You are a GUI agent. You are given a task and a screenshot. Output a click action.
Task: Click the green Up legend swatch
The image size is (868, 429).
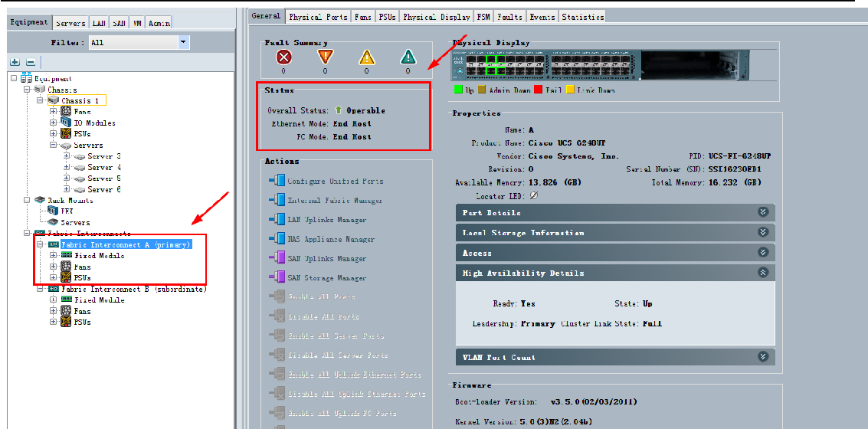click(x=457, y=90)
